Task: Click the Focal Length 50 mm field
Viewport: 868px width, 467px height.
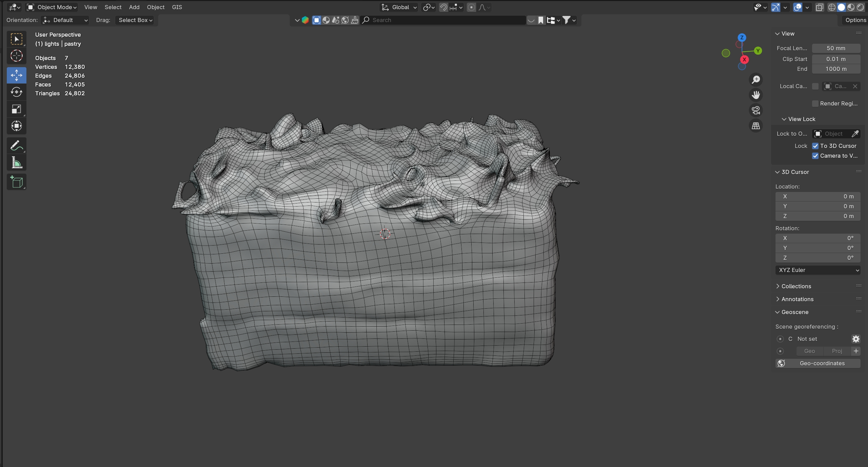Action: 835,48
